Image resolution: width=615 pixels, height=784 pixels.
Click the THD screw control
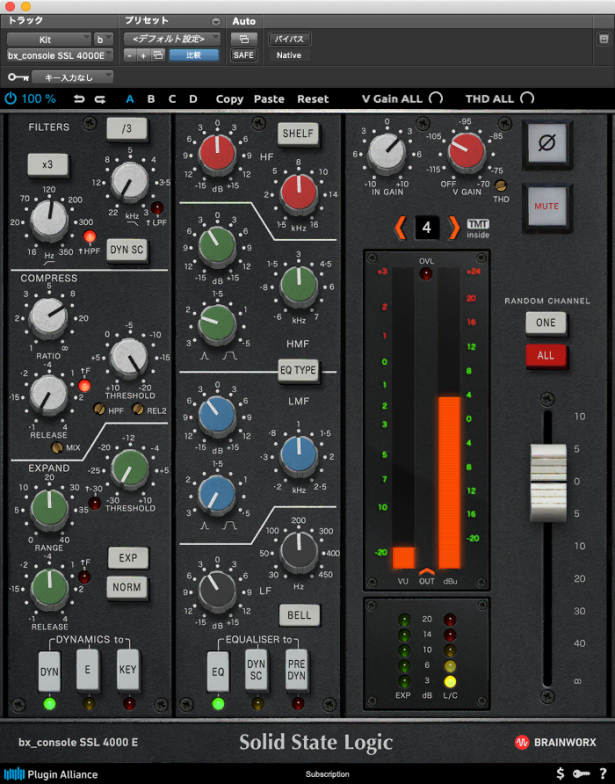(500, 186)
